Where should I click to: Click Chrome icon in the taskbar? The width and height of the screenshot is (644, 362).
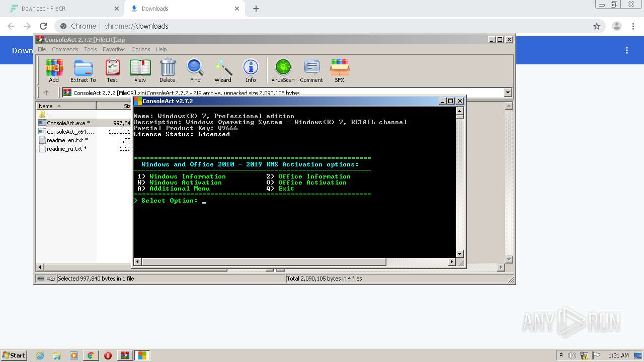click(91, 355)
